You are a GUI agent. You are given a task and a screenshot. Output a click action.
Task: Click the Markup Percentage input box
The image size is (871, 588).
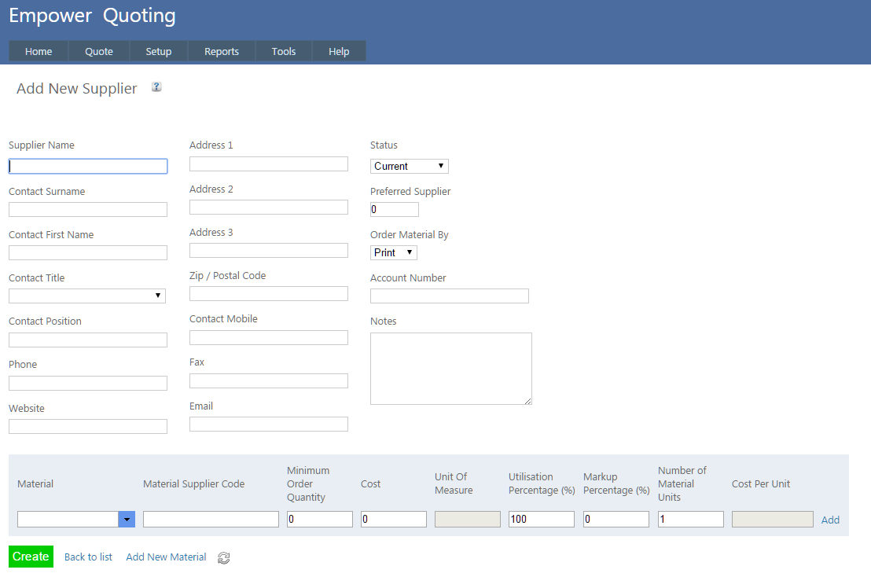tap(616, 520)
